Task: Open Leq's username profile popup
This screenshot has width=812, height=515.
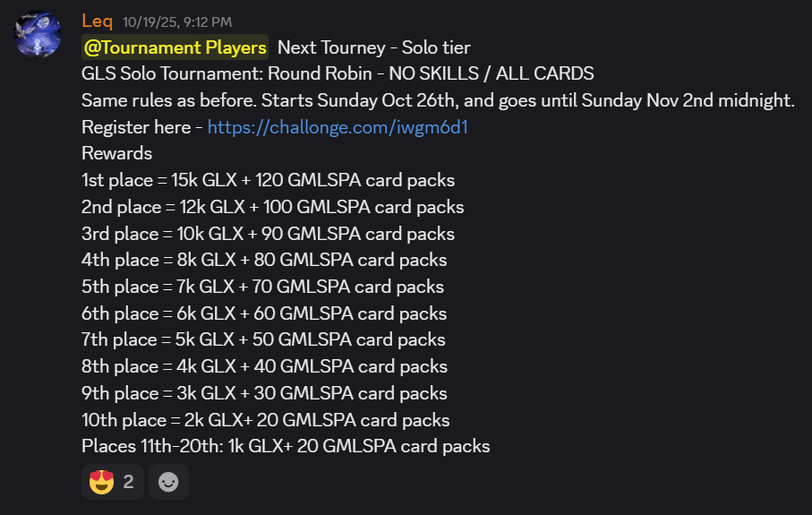Action: tap(97, 21)
